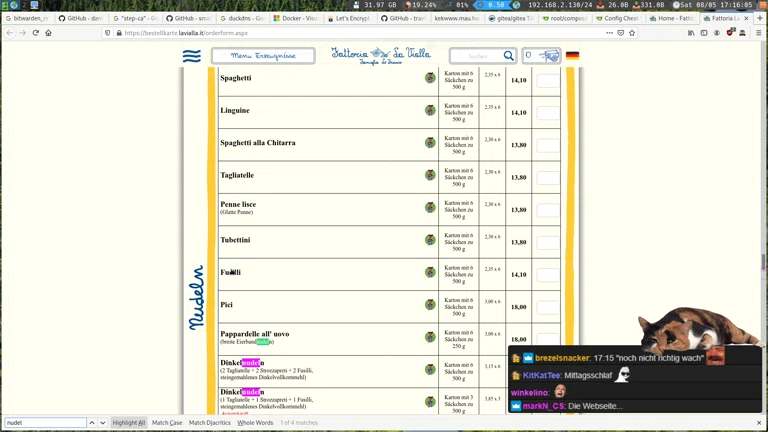Screen dimensions: 768x432
Task: Click the IP address network indicator in panel
Action: point(559,4)
